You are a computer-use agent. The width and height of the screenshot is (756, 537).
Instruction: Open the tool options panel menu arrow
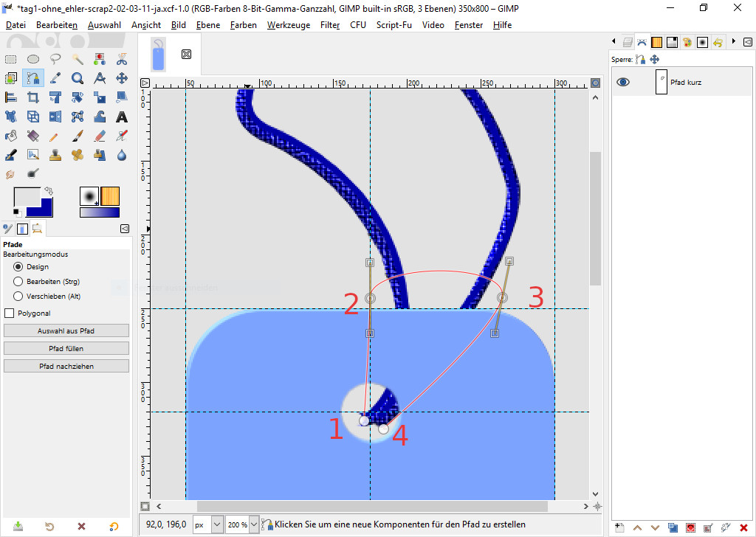(124, 229)
